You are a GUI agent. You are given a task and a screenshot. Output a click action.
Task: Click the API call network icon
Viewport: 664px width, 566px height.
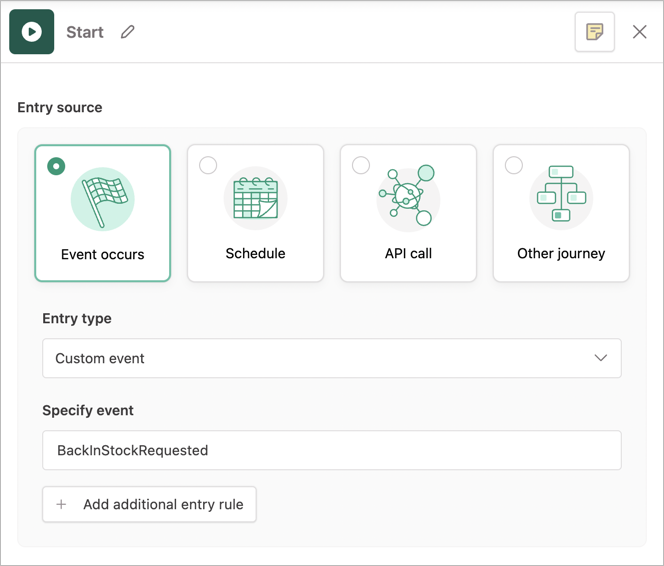(x=407, y=195)
